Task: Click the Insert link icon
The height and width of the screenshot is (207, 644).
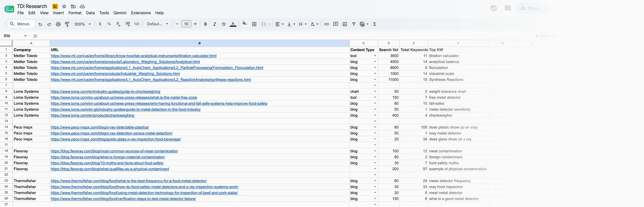Action: pyautogui.click(x=327, y=24)
